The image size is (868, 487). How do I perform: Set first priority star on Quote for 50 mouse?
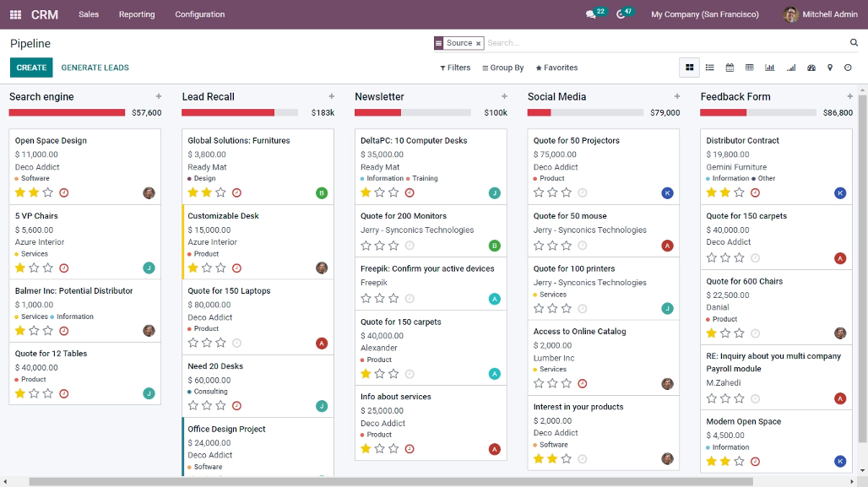pyautogui.click(x=539, y=245)
